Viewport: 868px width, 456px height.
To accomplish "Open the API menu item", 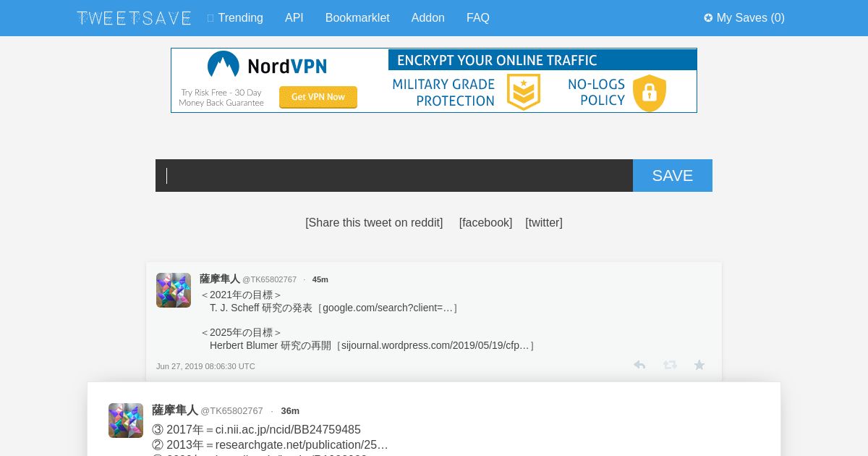I will 294,18.
